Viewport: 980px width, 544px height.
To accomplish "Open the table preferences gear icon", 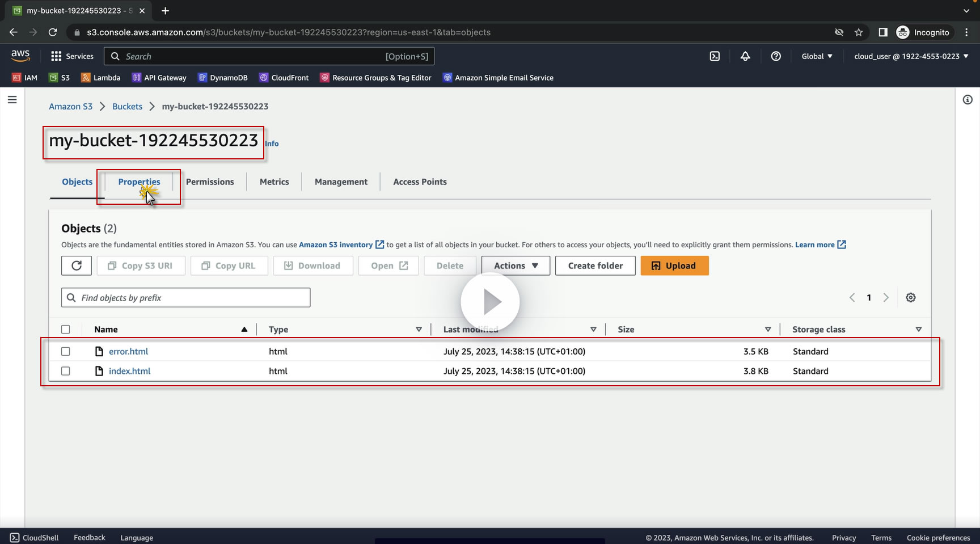I will (x=911, y=298).
